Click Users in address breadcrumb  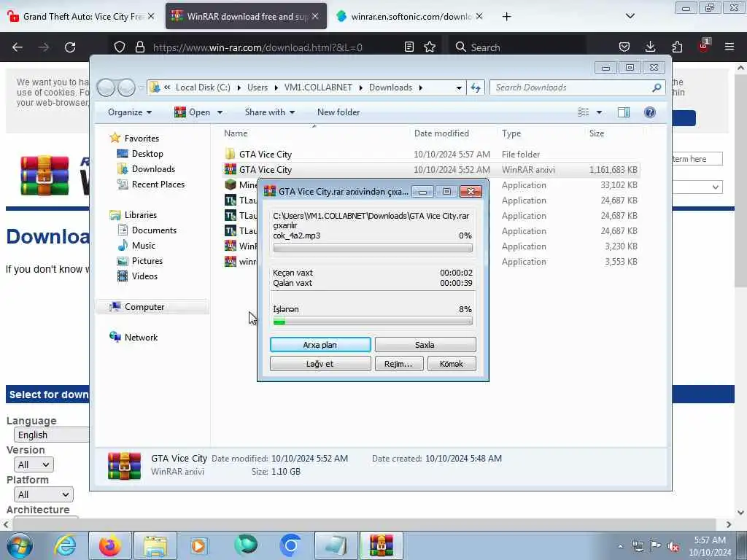pyautogui.click(x=258, y=87)
